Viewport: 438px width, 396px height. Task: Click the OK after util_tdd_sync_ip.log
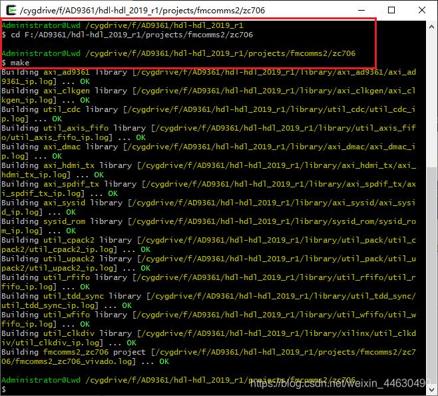point(127,305)
